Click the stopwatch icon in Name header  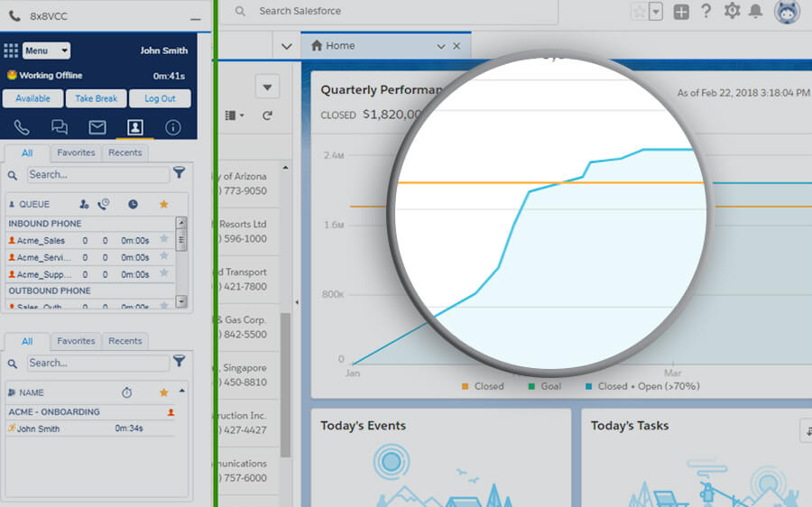click(x=127, y=392)
